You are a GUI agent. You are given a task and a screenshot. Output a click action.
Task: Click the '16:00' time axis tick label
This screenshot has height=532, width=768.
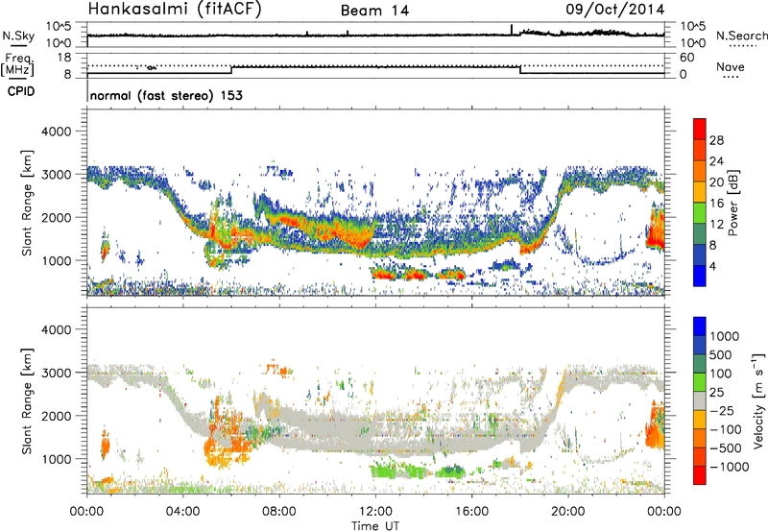[x=471, y=512]
